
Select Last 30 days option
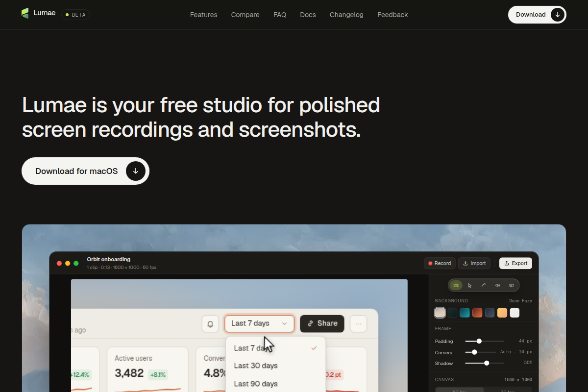coord(275,366)
